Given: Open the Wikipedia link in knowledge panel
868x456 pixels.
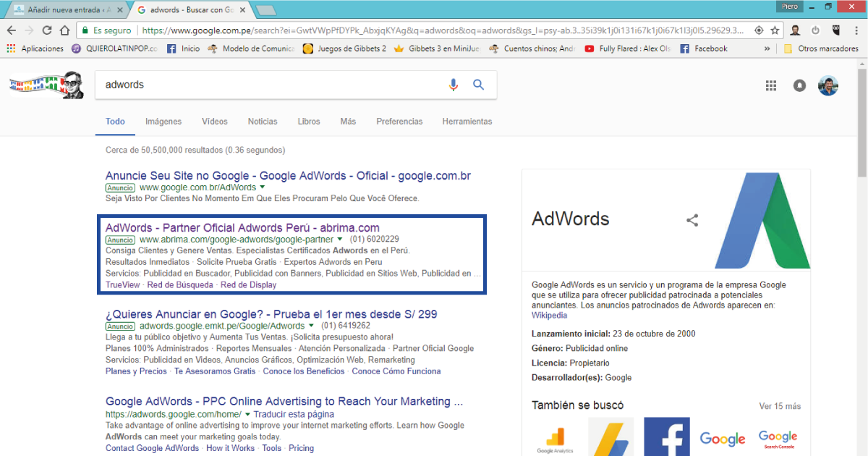Looking at the screenshot, I should pyautogui.click(x=550, y=316).
